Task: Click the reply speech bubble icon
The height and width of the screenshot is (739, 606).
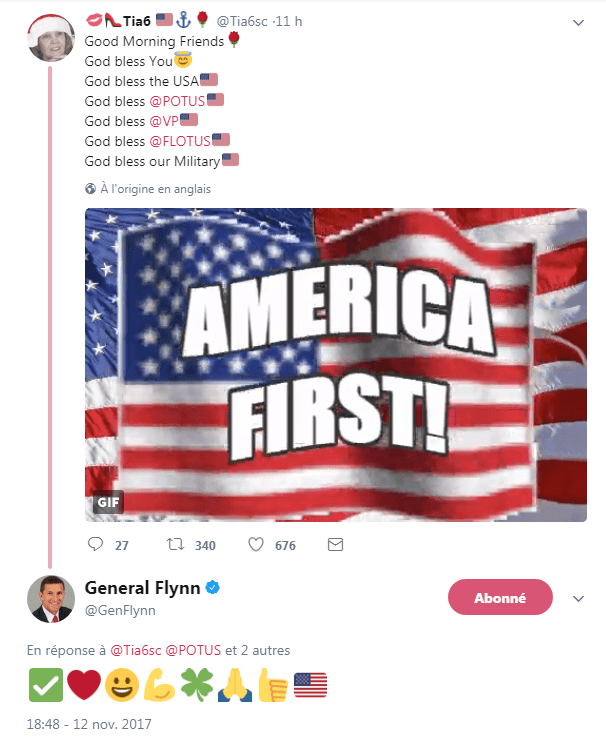Action: [x=96, y=545]
